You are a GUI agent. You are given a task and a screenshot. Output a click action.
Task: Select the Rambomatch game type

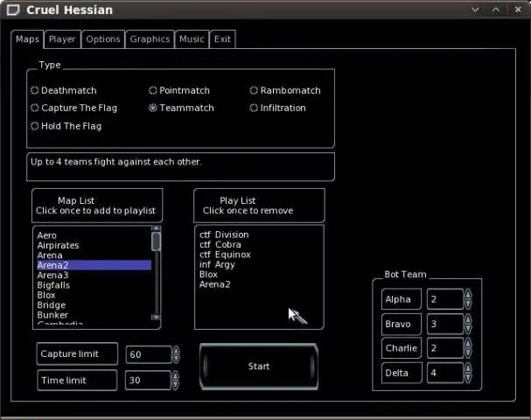click(x=285, y=90)
